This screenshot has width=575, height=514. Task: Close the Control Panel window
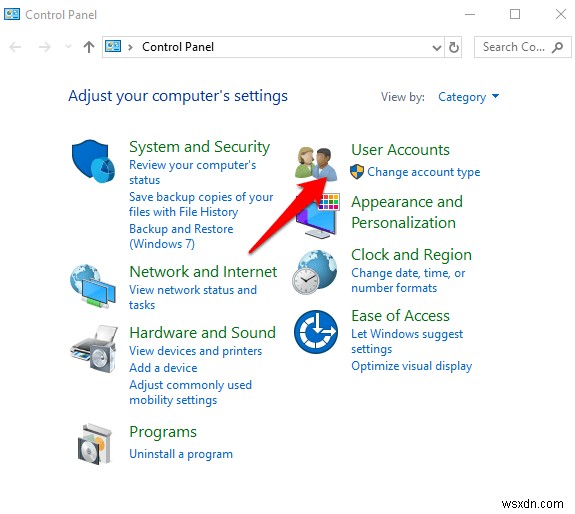point(561,14)
